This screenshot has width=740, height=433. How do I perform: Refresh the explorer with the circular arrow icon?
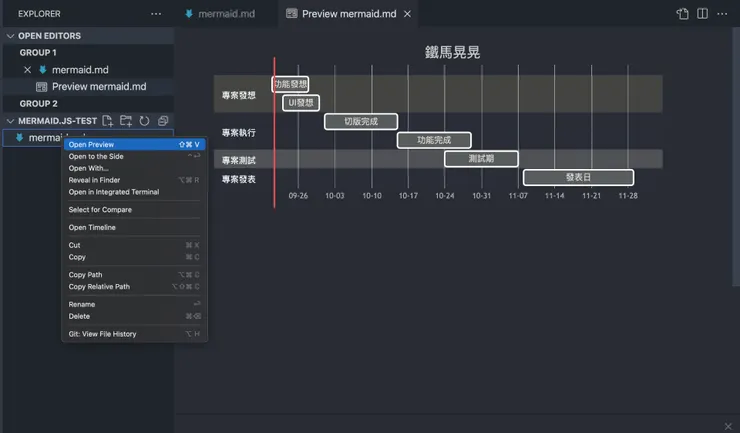pos(144,121)
